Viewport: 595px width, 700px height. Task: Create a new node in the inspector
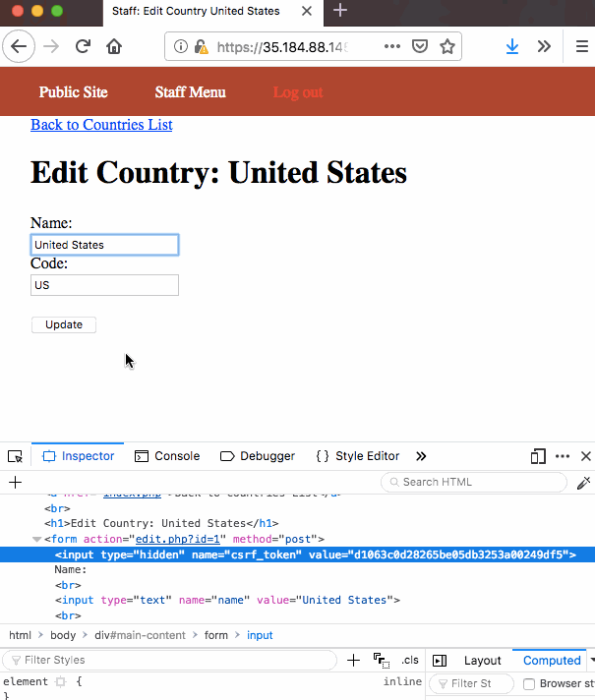pyautogui.click(x=15, y=482)
